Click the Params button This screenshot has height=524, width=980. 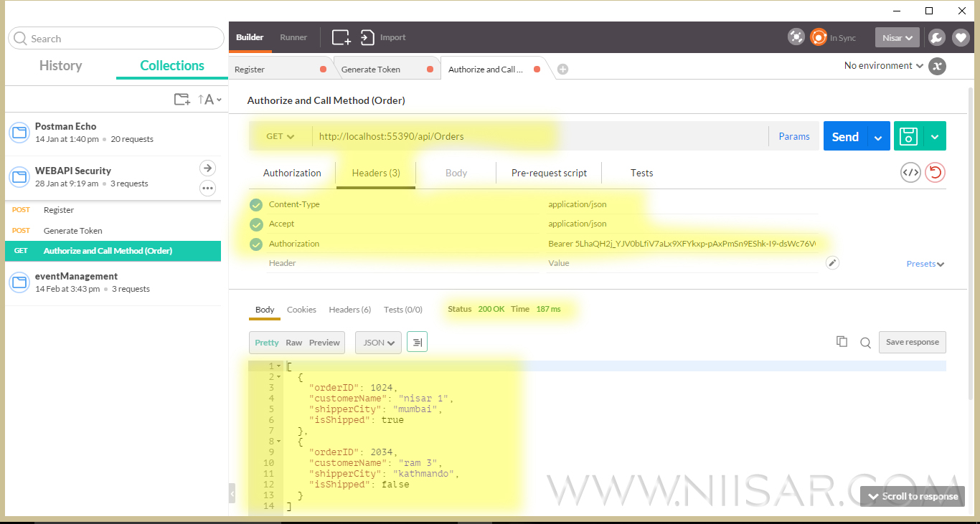pyautogui.click(x=794, y=136)
